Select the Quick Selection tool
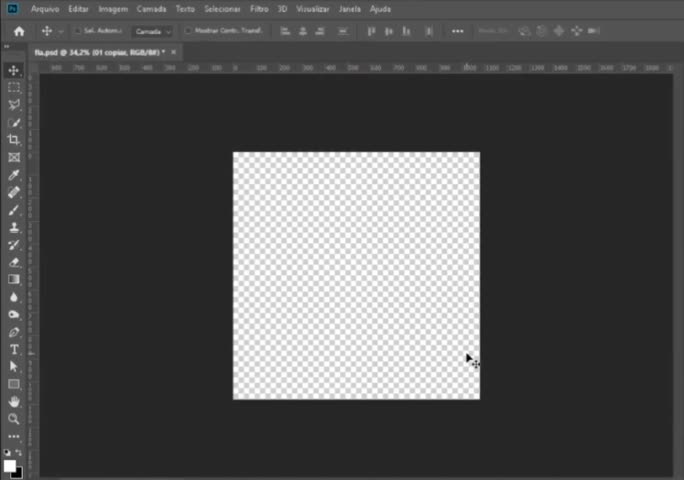Screen dimensions: 684x480 (14, 123)
